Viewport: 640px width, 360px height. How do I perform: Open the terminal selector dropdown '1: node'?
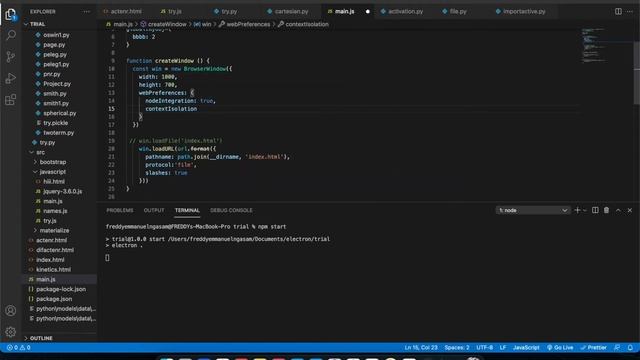tap(532, 210)
